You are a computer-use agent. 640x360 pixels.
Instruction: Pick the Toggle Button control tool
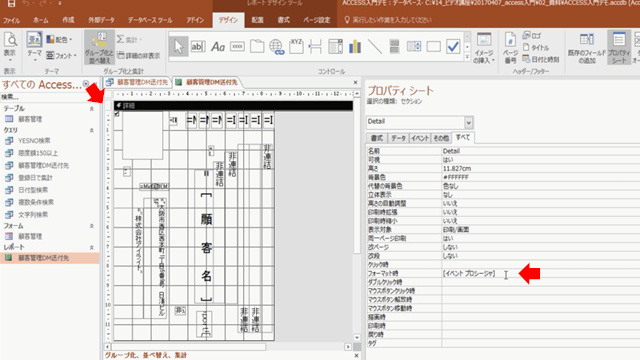pos(394,47)
